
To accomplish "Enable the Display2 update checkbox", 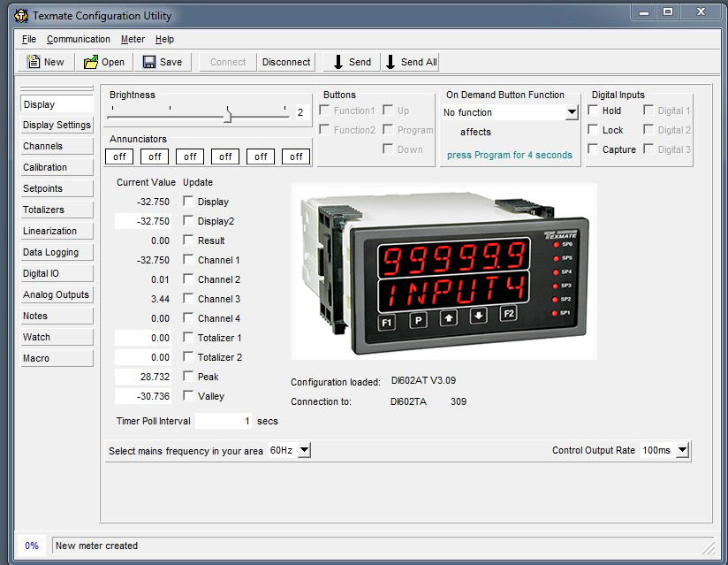I will point(188,220).
